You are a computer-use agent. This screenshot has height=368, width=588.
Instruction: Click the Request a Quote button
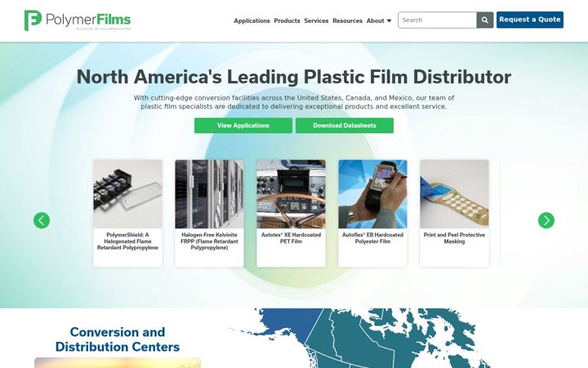529,20
